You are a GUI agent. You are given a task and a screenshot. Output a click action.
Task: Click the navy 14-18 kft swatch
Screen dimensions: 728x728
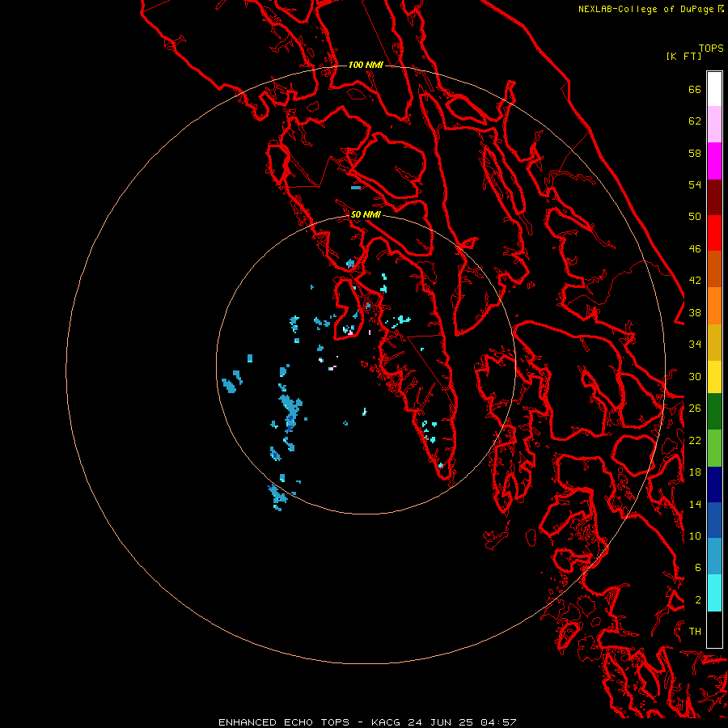coord(714,485)
